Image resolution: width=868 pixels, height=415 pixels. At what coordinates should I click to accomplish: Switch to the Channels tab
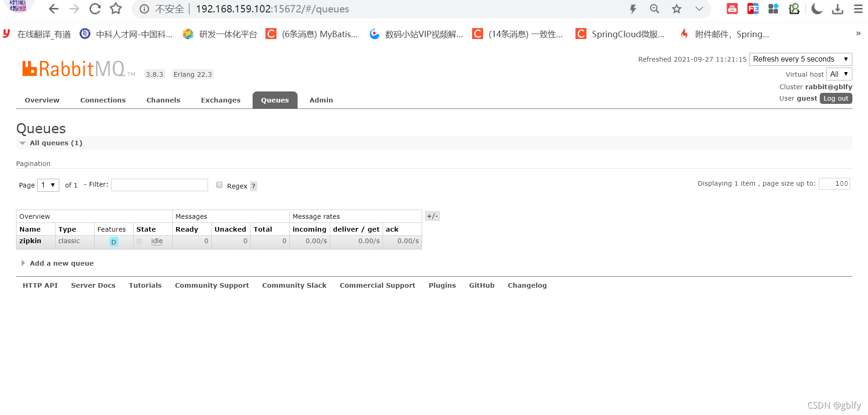(x=163, y=100)
